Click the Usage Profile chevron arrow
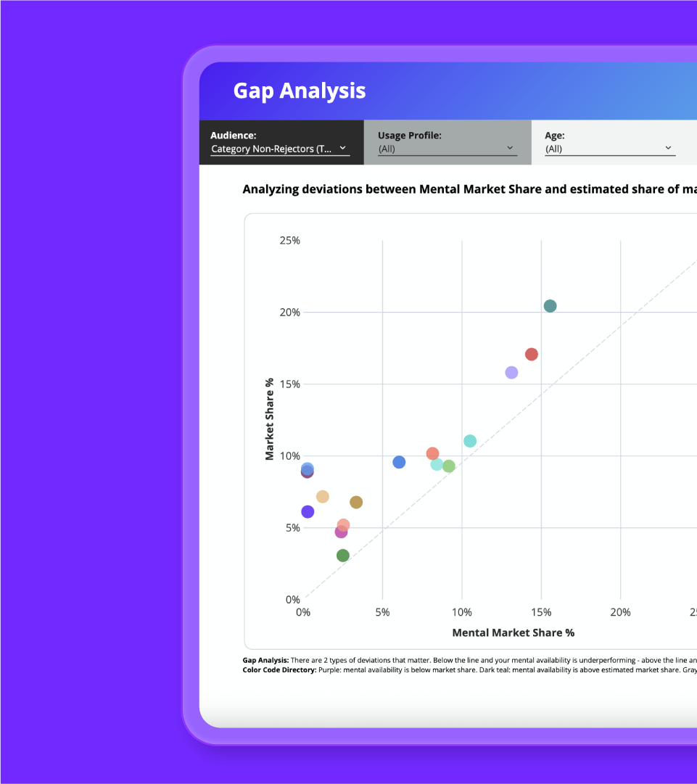 click(x=510, y=147)
